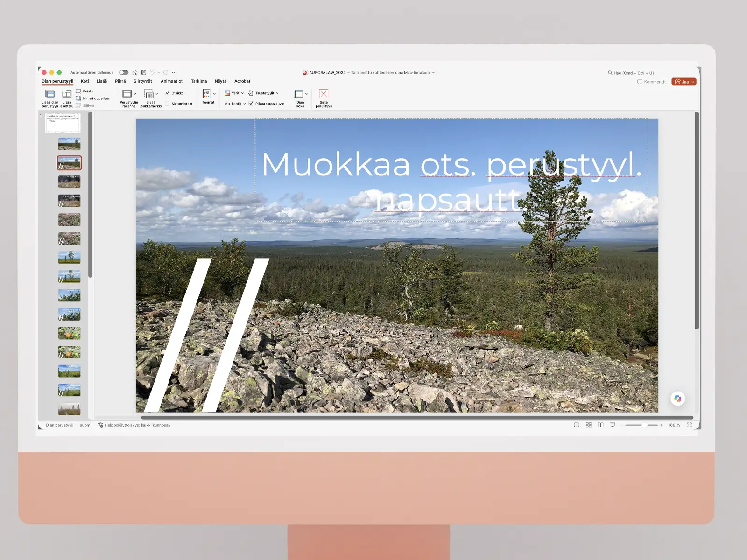
Task: Click the disabled Säilytä option
Action: click(x=85, y=105)
